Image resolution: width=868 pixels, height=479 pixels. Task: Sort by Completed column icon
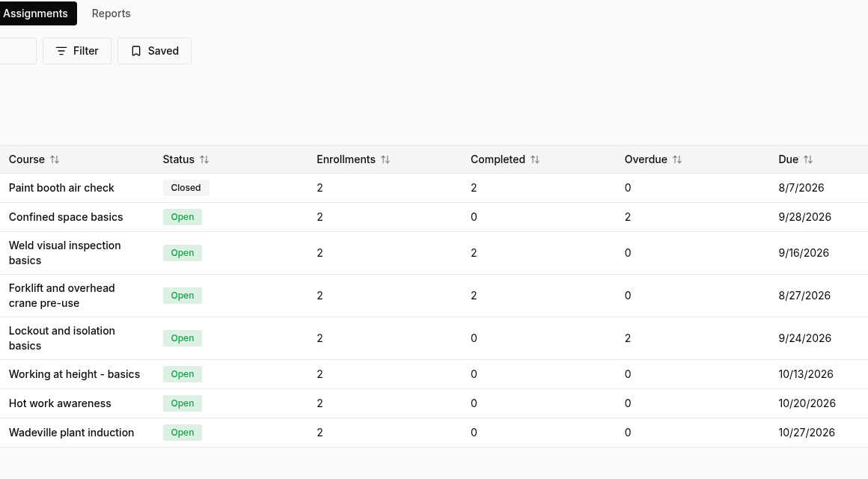(535, 159)
